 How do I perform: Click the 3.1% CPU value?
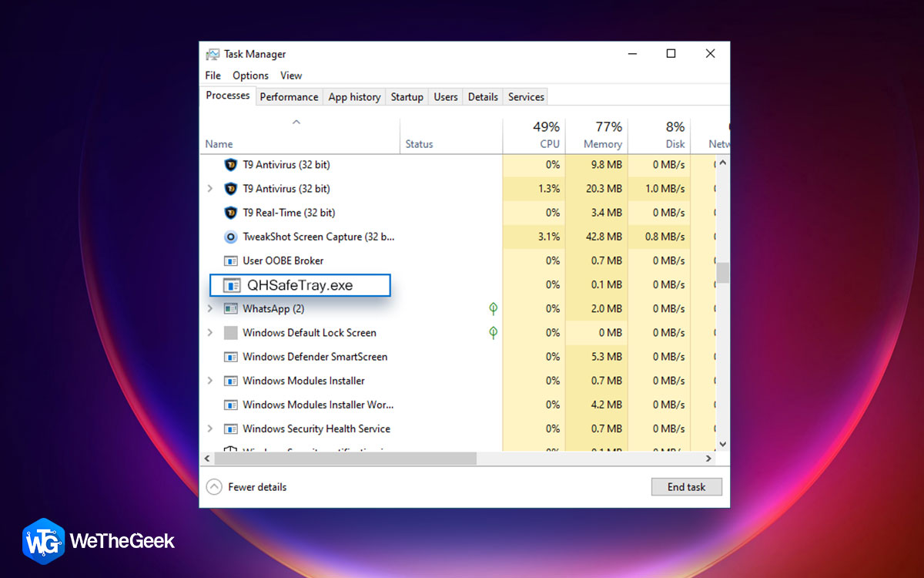pyautogui.click(x=548, y=237)
